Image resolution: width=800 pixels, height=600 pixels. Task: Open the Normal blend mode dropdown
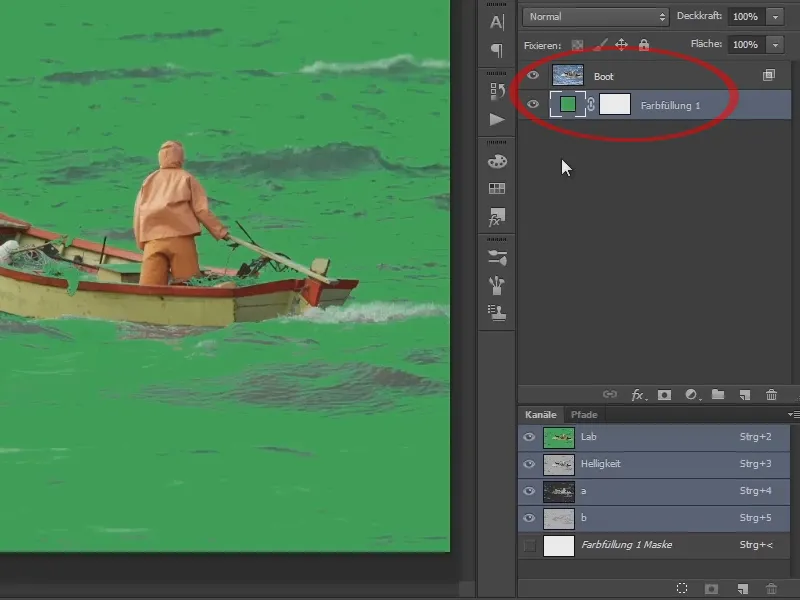(x=595, y=17)
